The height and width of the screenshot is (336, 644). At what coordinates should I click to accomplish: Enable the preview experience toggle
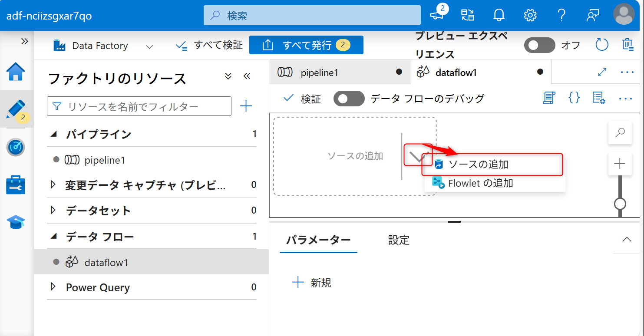(539, 45)
